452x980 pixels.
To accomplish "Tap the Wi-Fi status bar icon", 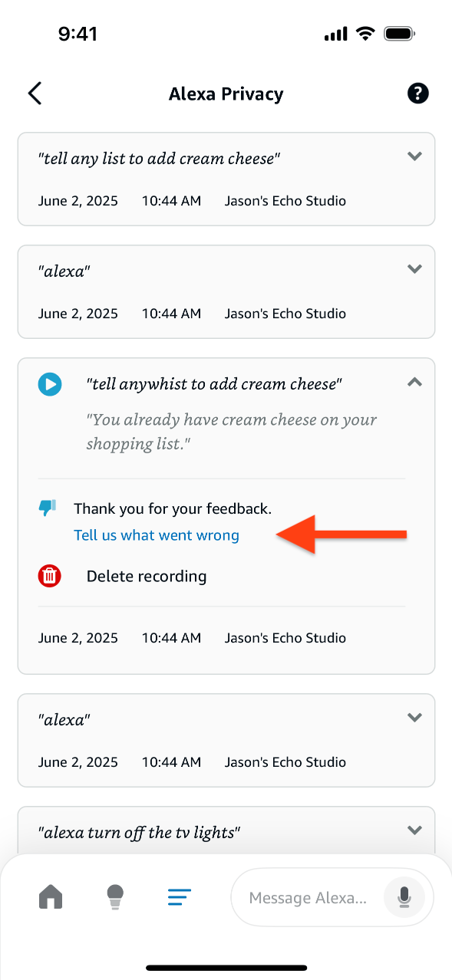I will click(x=365, y=34).
